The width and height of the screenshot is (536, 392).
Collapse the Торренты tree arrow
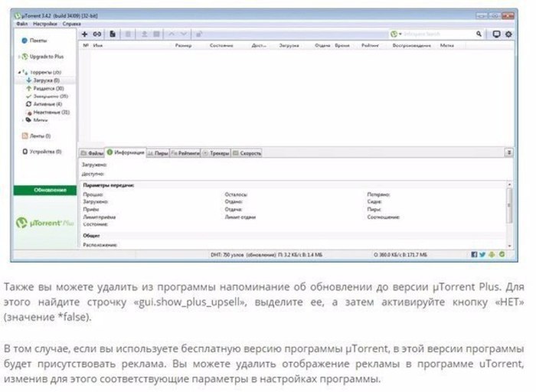coord(19,72)
